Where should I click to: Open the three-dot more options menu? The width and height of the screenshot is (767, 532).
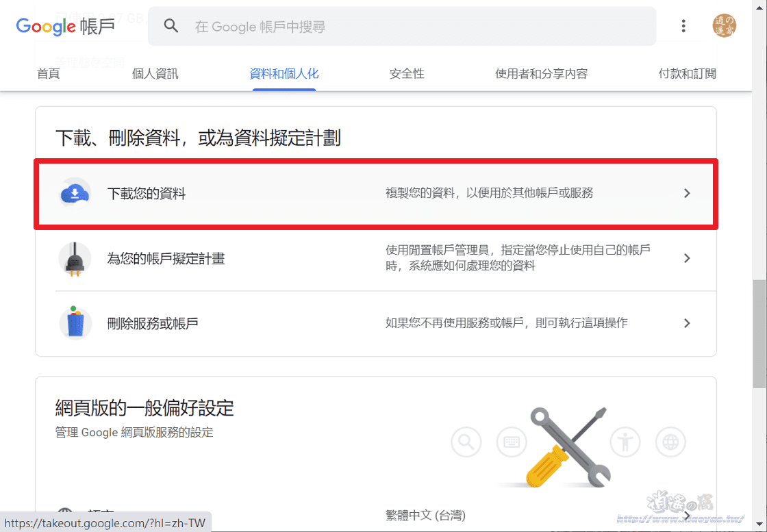click(x=683, y=26)
